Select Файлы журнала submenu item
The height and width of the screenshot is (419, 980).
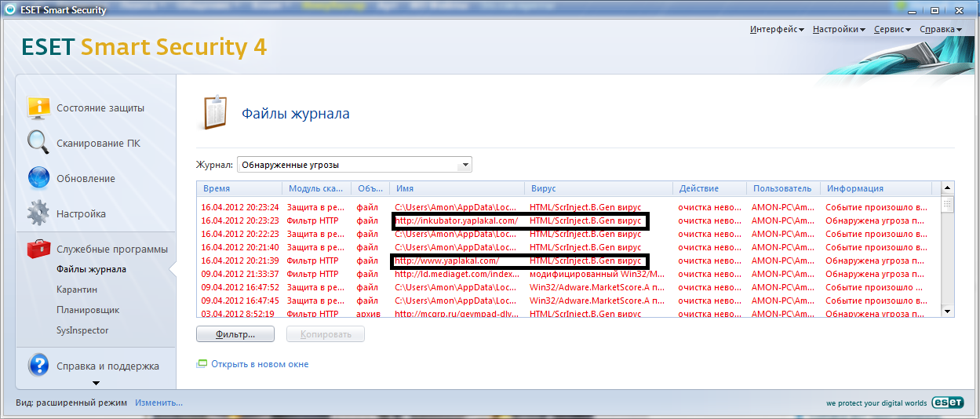click(91, 269)
